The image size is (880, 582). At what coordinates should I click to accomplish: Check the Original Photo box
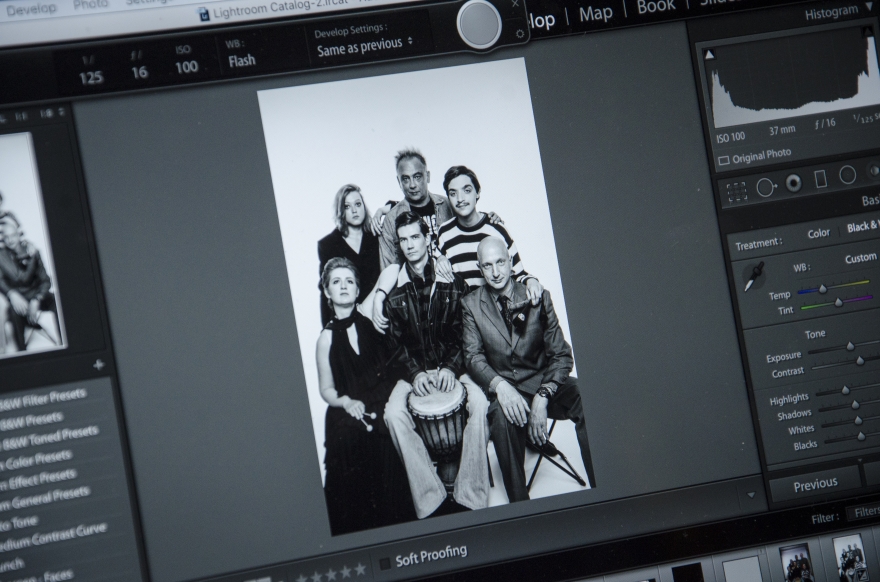[724, 160]
